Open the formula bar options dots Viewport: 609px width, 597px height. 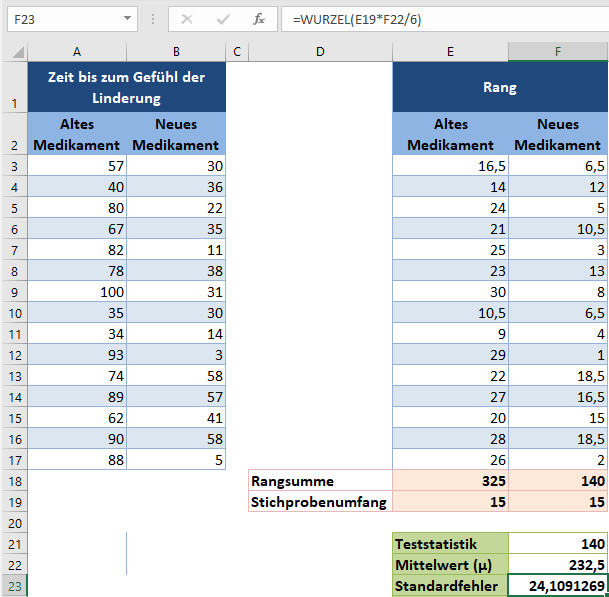coord(153,19)
